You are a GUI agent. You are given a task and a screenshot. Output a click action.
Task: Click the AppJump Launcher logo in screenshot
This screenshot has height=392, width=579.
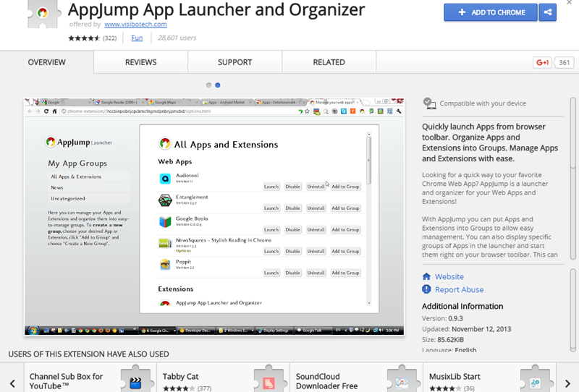click(79, 142)
